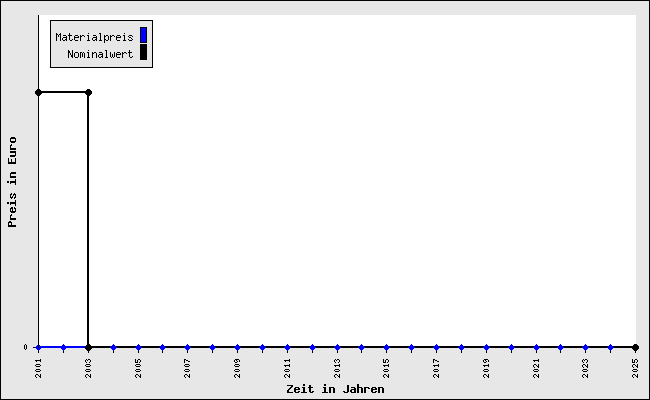The image size is (650, 400).
Task: Pick the blue data point for 2017
Action: click(x=436, y=348)
